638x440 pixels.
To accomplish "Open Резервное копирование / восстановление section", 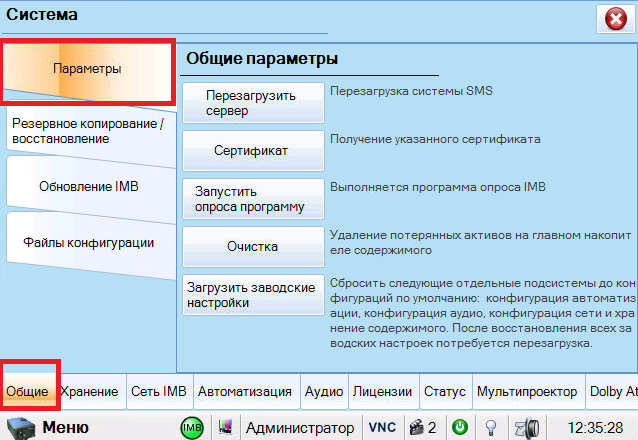I will [86, 131].
